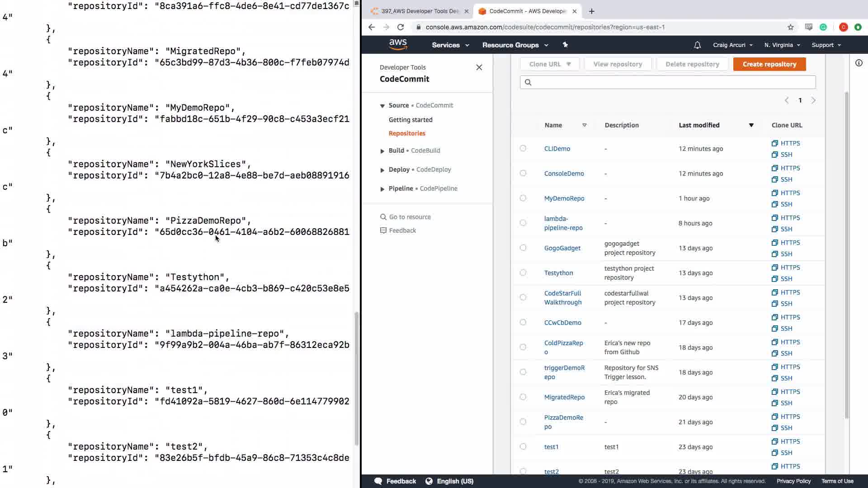Viewport: 868px width, 488px height.
Task: Click the Create repository button
Action: coord(769,64)
